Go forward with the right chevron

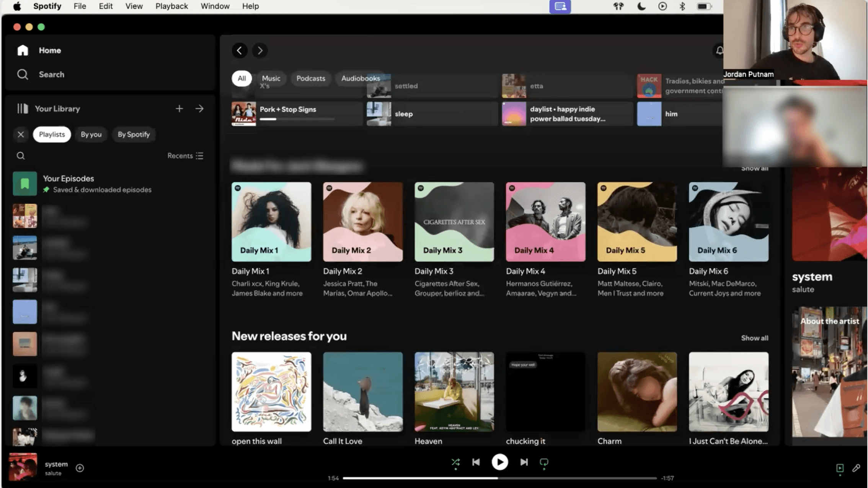coord(260,50)
